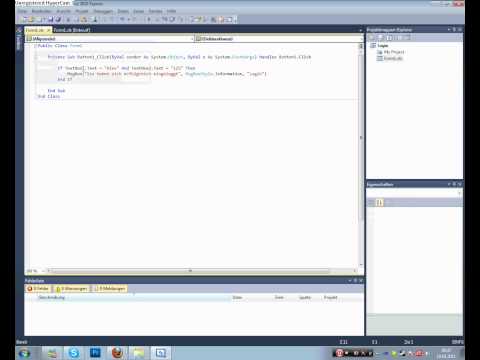Open the Datei menu

(x=22, y=11)
